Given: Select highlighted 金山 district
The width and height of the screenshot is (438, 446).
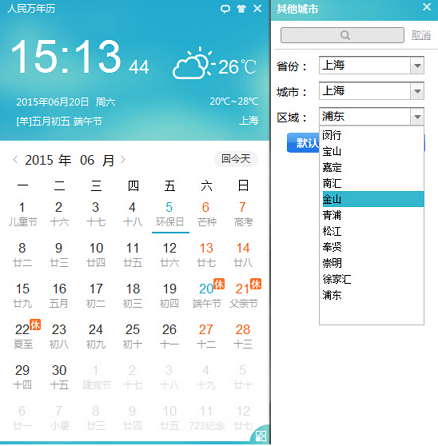Looking at the screenshot, I should [372, 199].
